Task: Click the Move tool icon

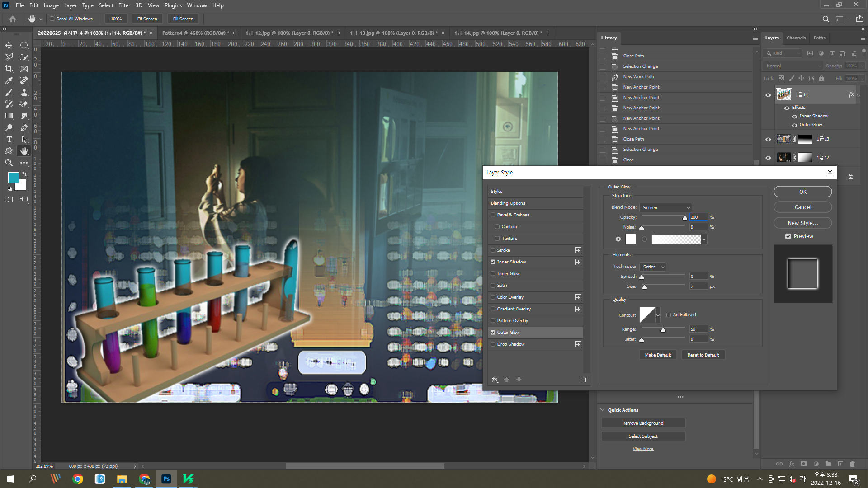Action: tap(9, 45)
